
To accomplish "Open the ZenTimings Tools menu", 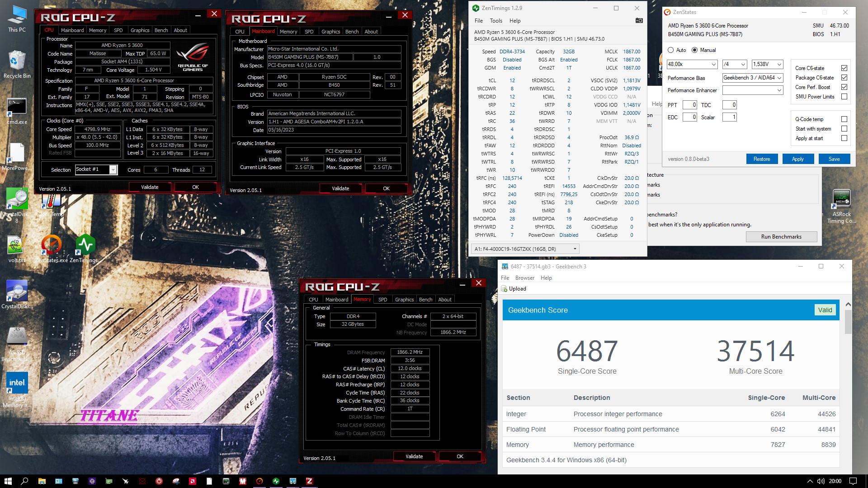I will pyautogui.click(x=496, y=21).
